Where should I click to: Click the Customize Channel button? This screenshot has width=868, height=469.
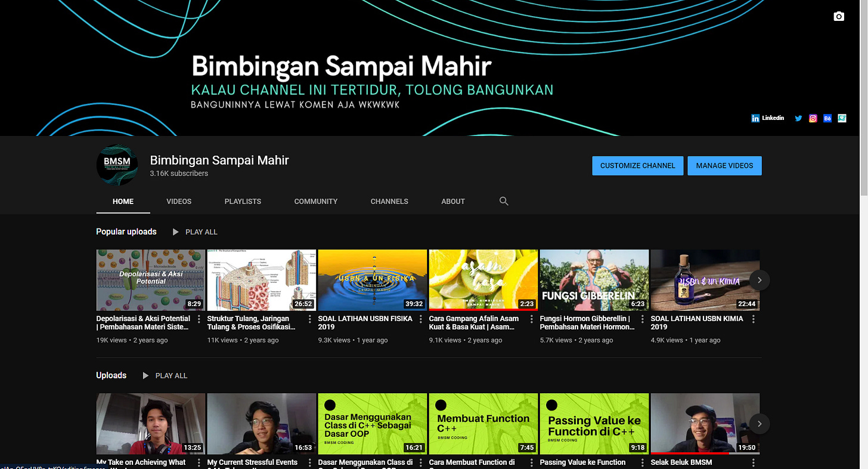pos(638,165)
